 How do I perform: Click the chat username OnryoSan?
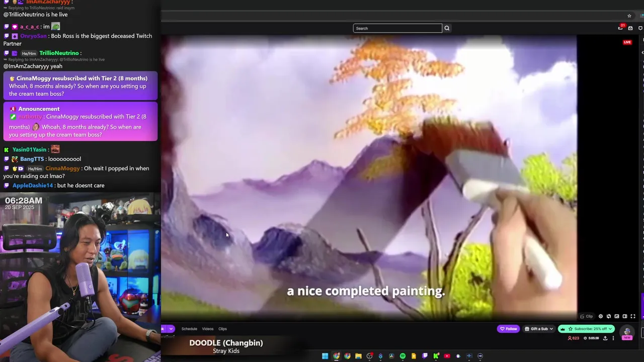pos(33,36)
